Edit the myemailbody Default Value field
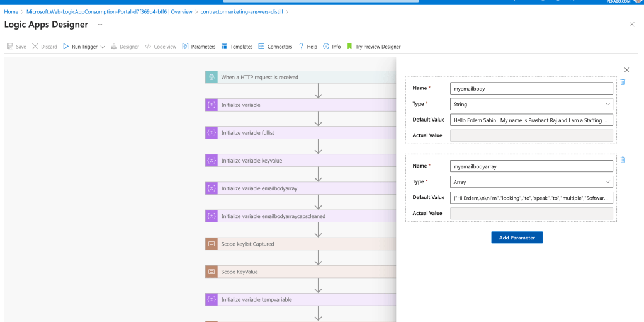The image size is (644, 322). 531,120
